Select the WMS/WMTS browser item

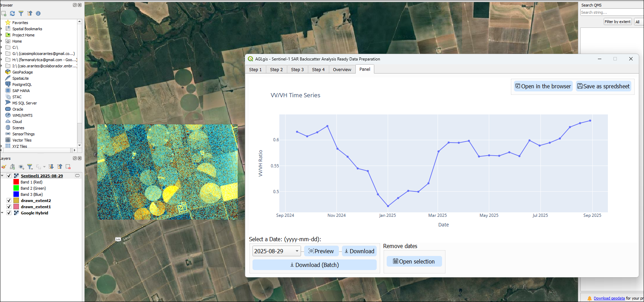click(x=22, y=115)
